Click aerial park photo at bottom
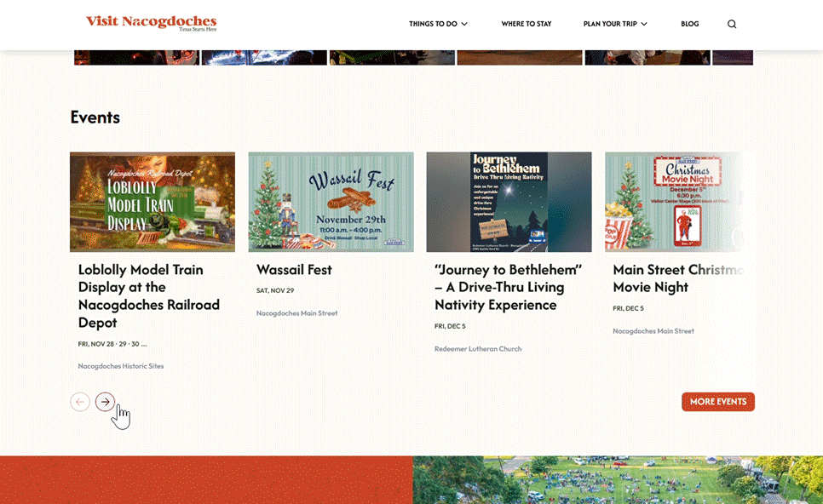This screenshot has width=823, height=504. pyautogui.click(x=618, y=480)
